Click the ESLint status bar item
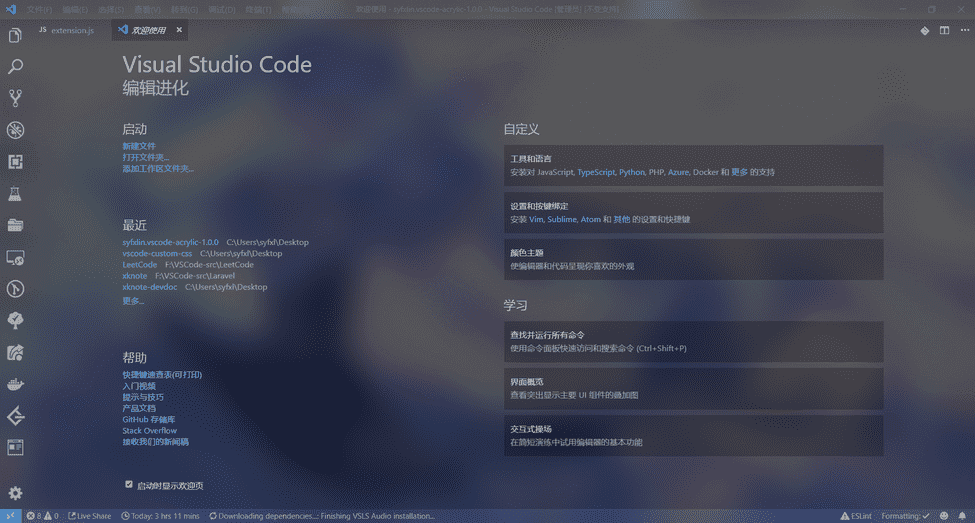The height and width of the screenshot is (523, 975). point(856,516)
